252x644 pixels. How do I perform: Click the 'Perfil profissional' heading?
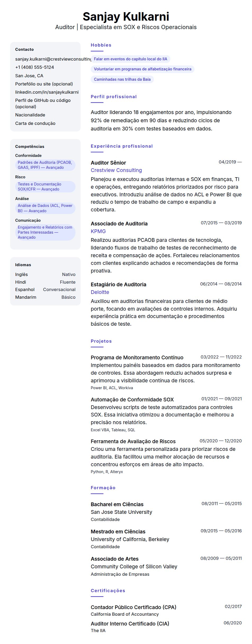coord(114,97)
